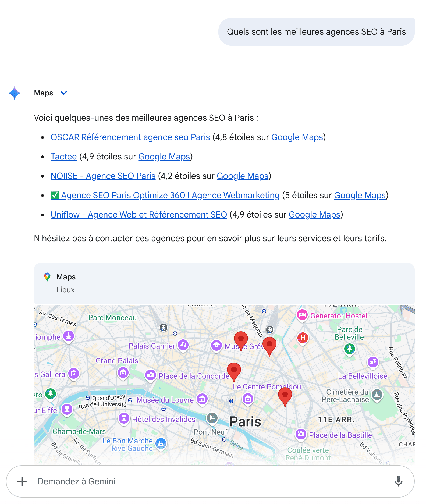Click the Palais Garnier music marker
This screenshot has height=504, width=426.
coord(183,345)
